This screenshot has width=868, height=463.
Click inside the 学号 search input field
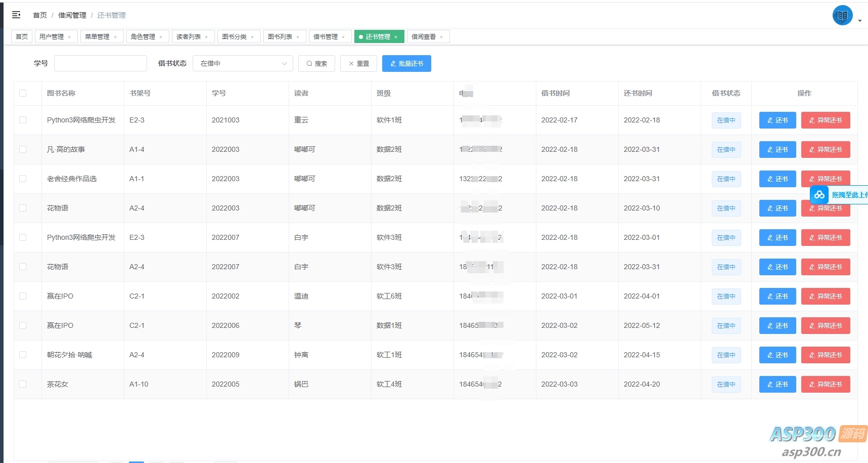coord(100,63)
